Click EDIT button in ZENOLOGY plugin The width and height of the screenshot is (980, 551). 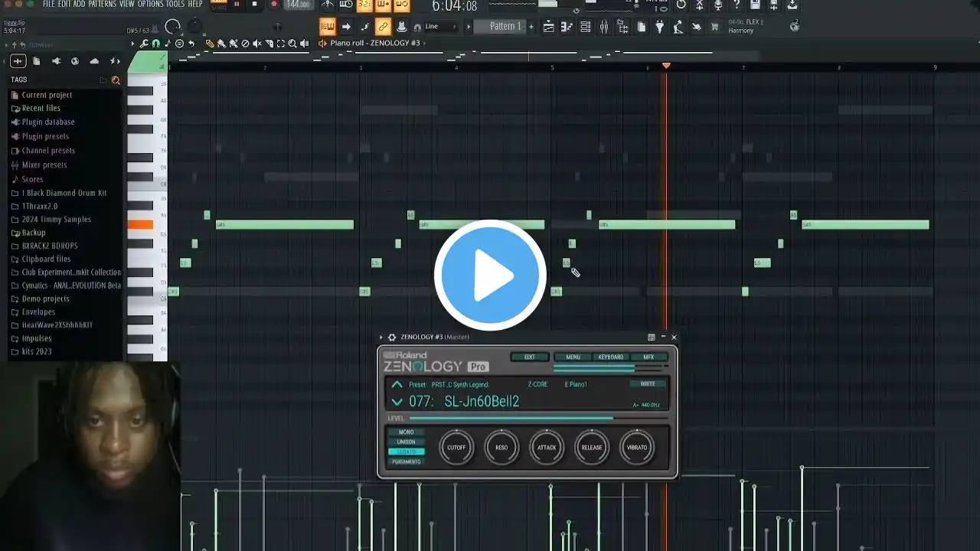pyautogui.click(x=529, y=357)
